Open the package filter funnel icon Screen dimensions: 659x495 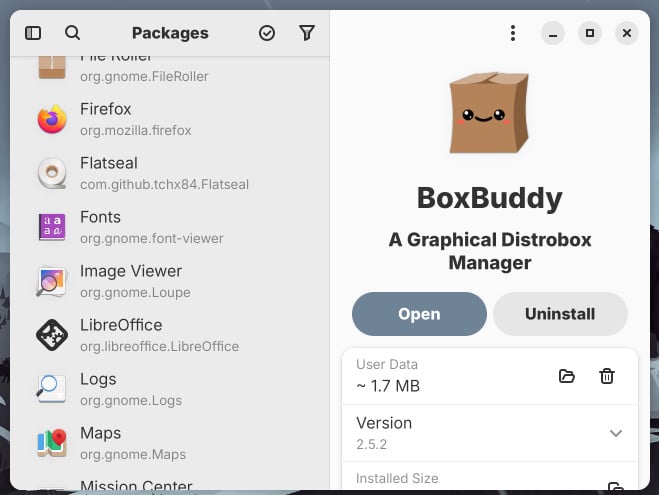306,33
